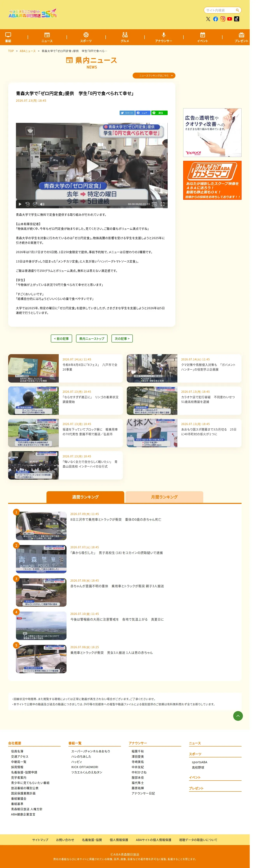Open the 稲葉千秋 announcer link
The image size is (261, 868).
coord(137,751)
